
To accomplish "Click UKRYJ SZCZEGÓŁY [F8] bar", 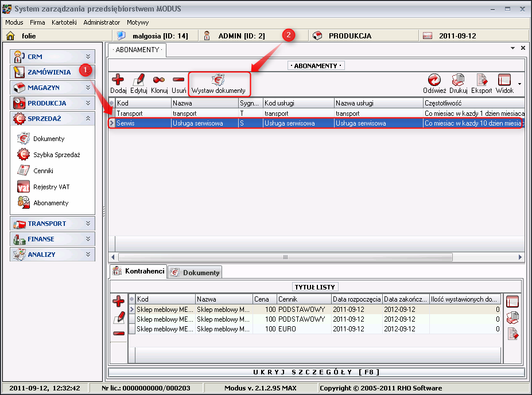I will pyautogui.click(x=316, y=372).
